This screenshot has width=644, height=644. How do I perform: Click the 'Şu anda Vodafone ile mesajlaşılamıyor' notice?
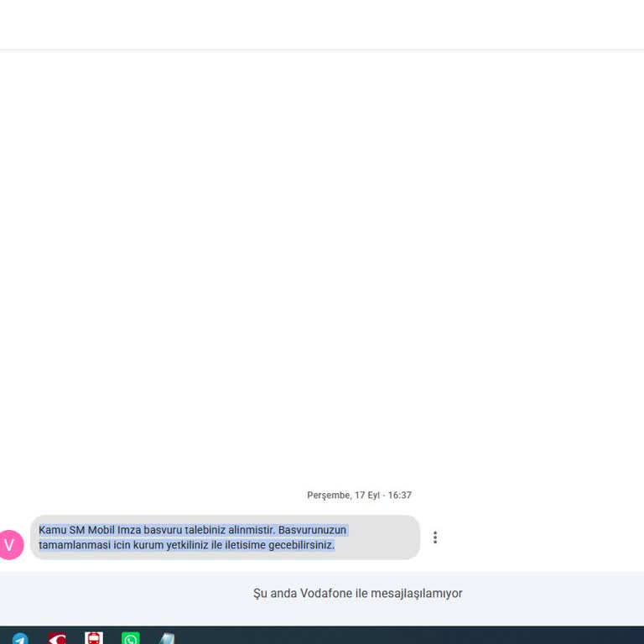click(x=357, y=593)
